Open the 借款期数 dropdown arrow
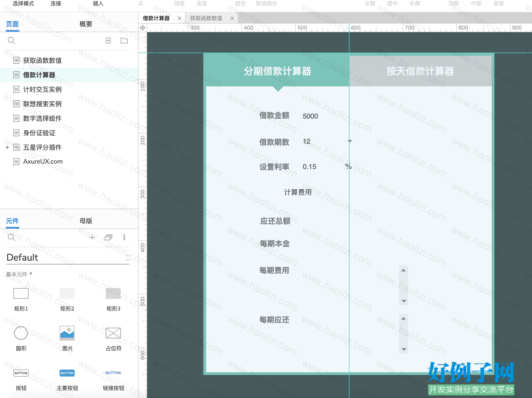 (349, 141)
